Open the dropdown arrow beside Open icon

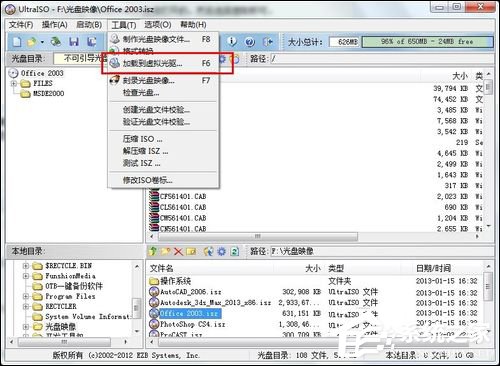pos(42,42)
